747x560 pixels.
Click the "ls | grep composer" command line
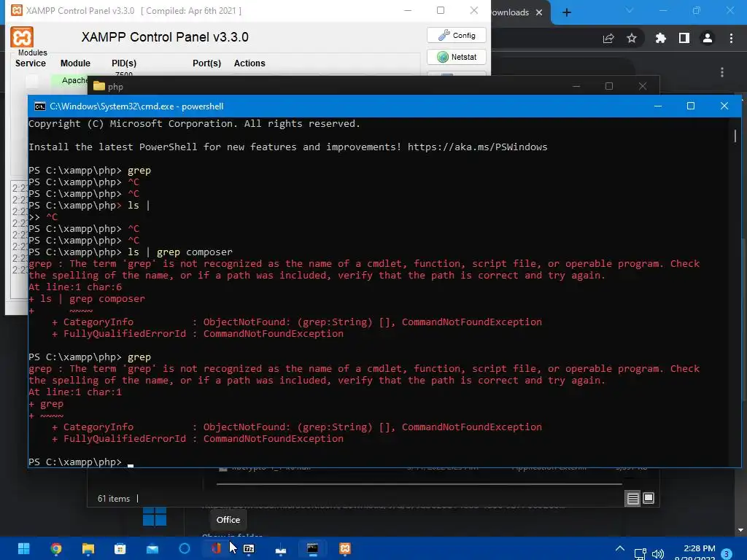(x=180, y=252)
